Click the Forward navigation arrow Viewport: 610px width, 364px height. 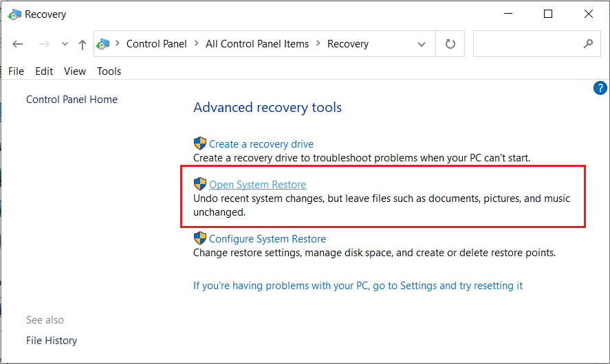pos(43,44)
